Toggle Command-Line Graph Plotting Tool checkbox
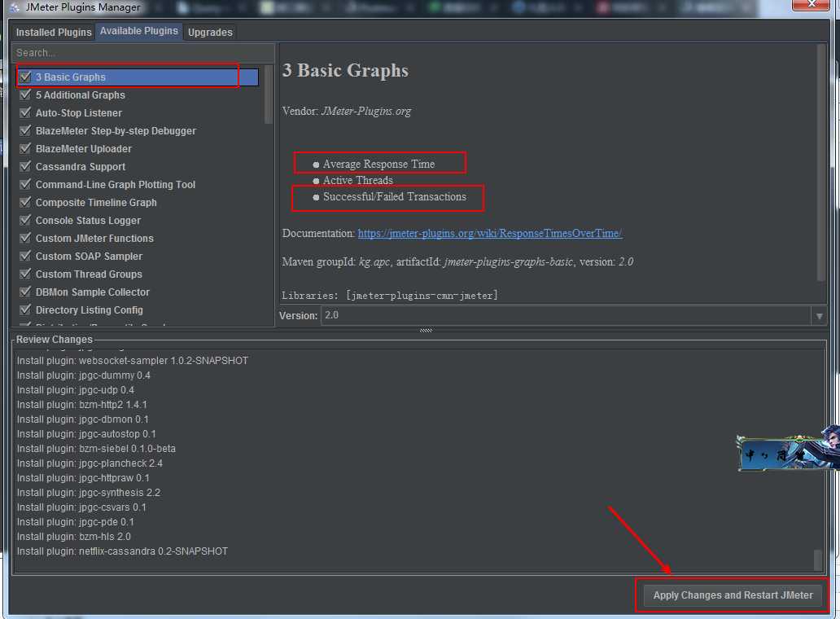 [x=25, y=184]
